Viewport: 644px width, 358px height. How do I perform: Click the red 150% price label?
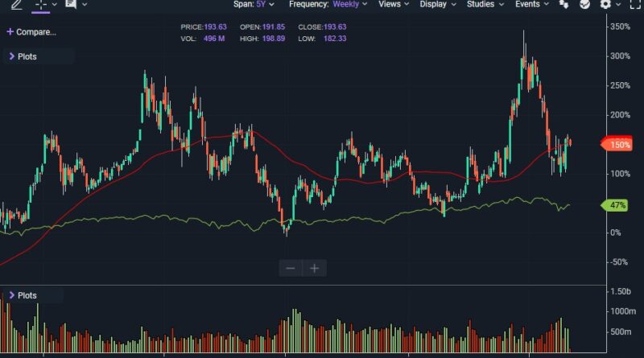618,144
